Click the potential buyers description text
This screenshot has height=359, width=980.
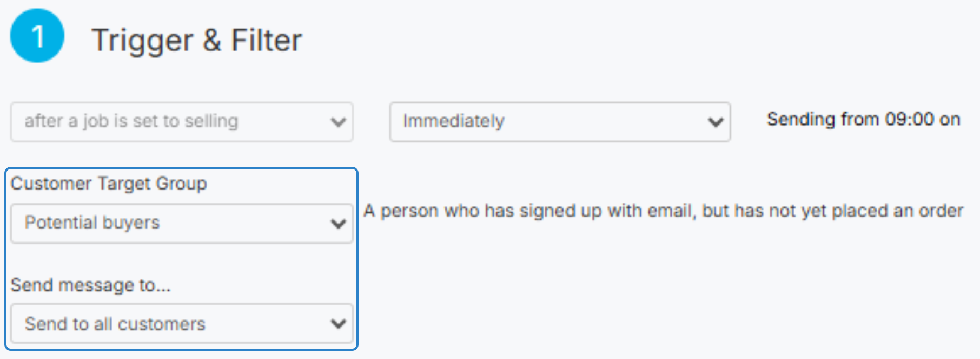point(664,211)
